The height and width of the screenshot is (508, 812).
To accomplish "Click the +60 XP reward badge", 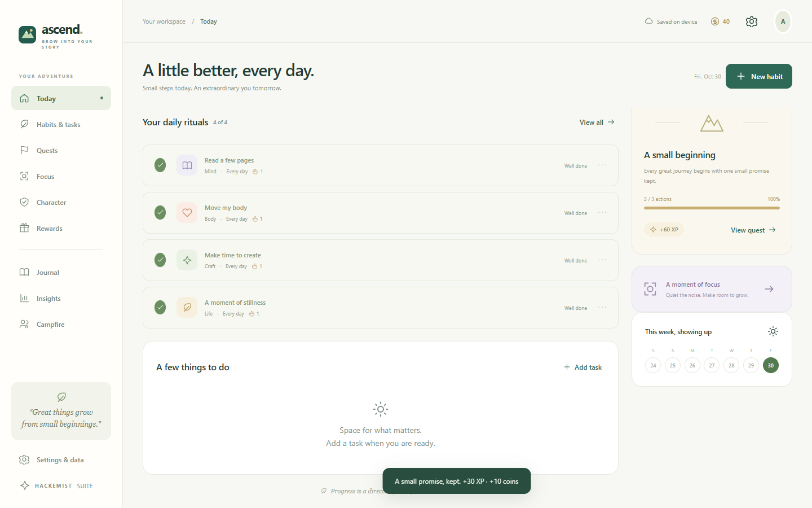I will (664, 230).
